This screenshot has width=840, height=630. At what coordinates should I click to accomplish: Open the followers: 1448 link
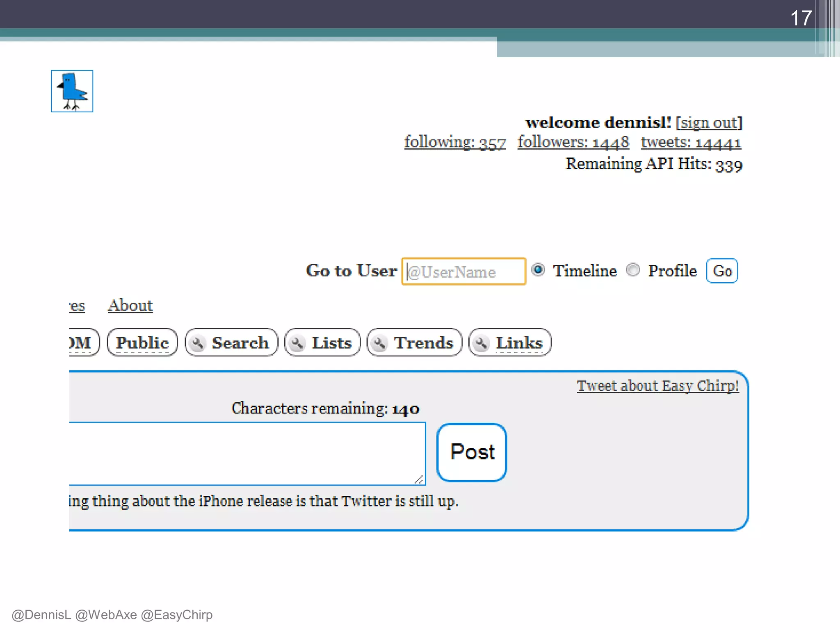tap(573, 142)
